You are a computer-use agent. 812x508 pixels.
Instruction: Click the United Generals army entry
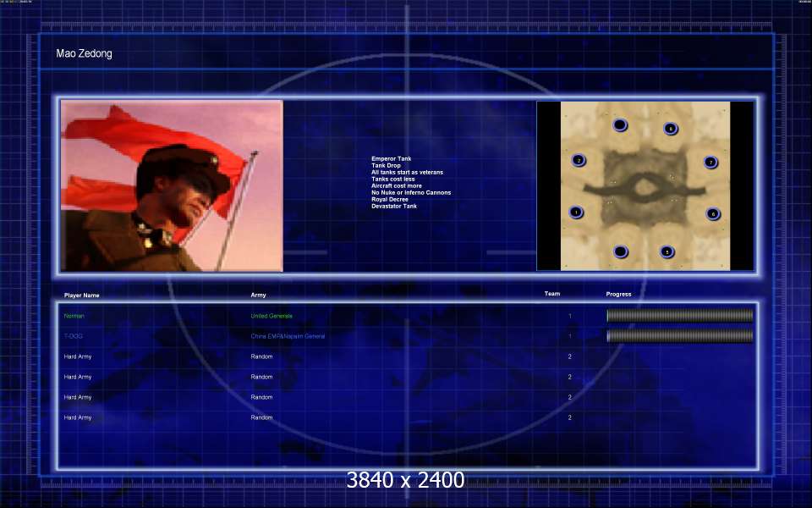click(272, 316)
